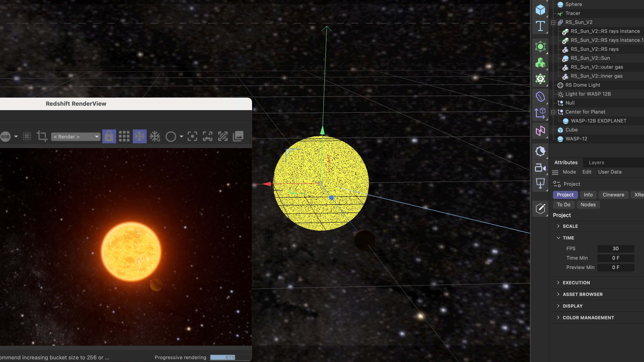Collapse the RS_Sun_V2 tree node
Screen dimensions: 644x362
click(553, 22)
